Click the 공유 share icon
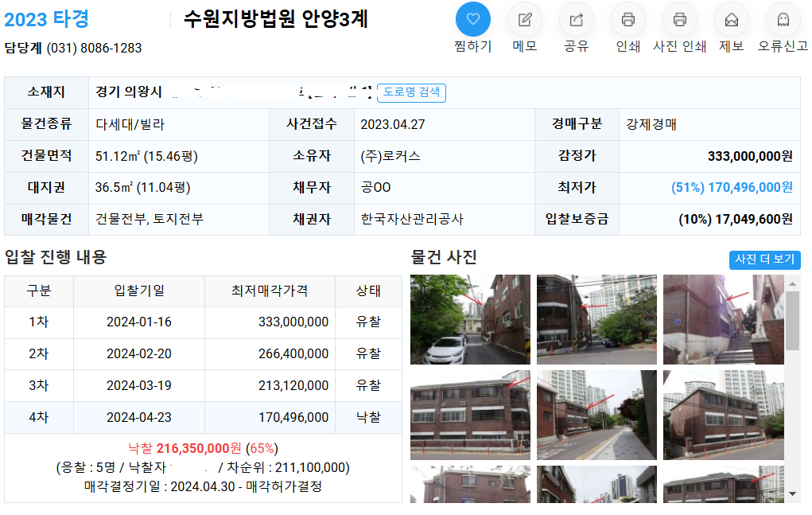The width and height of the screenshot is (812, 515). coord(577,20)
